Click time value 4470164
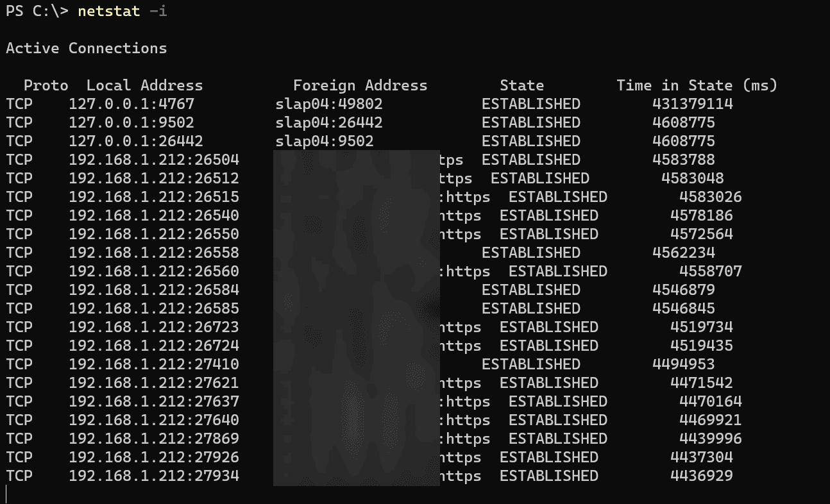The height and width of the screenshot is (504, 830). click(711, 401)
